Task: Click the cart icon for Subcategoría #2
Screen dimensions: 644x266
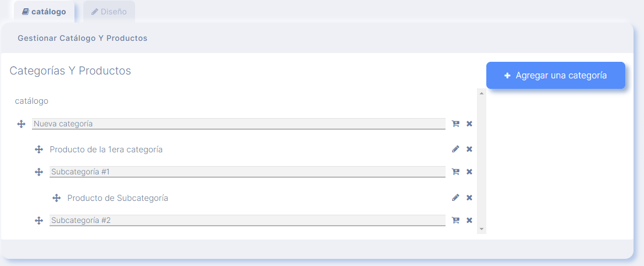Action: point(455,220)
